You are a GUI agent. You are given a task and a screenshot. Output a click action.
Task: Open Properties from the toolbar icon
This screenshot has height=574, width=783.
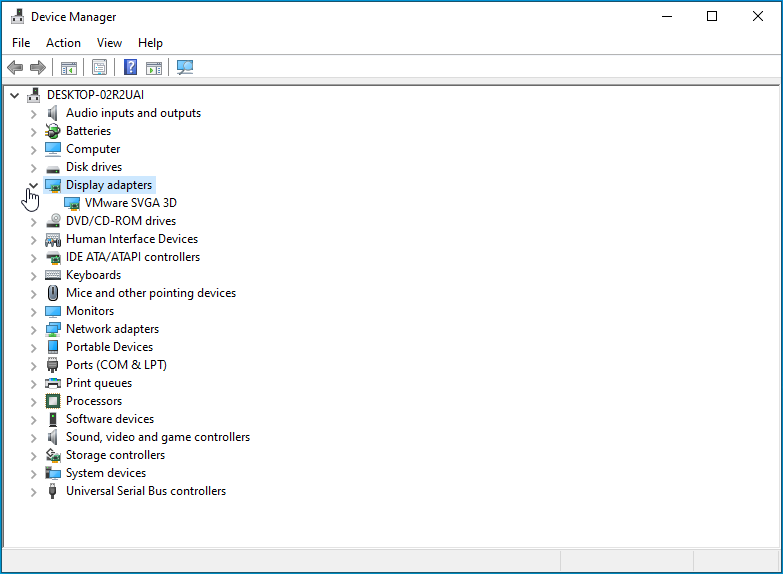click(x=99, y=68)
